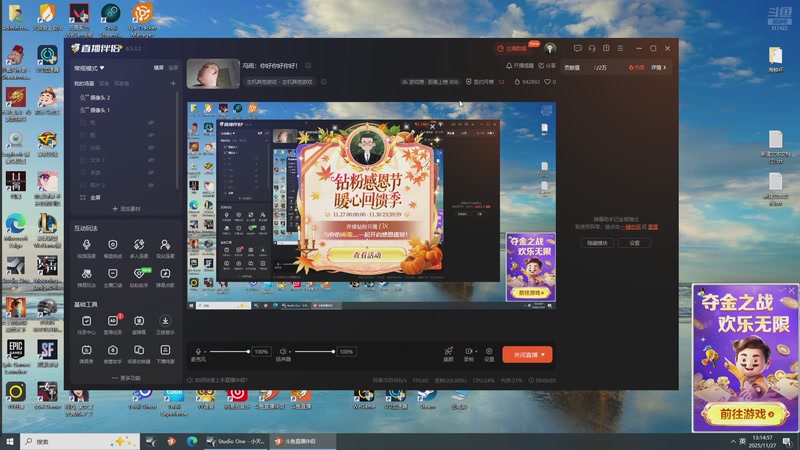Mute the speaker icon by volume slider

pyautogui.click(x=283, y=352)
